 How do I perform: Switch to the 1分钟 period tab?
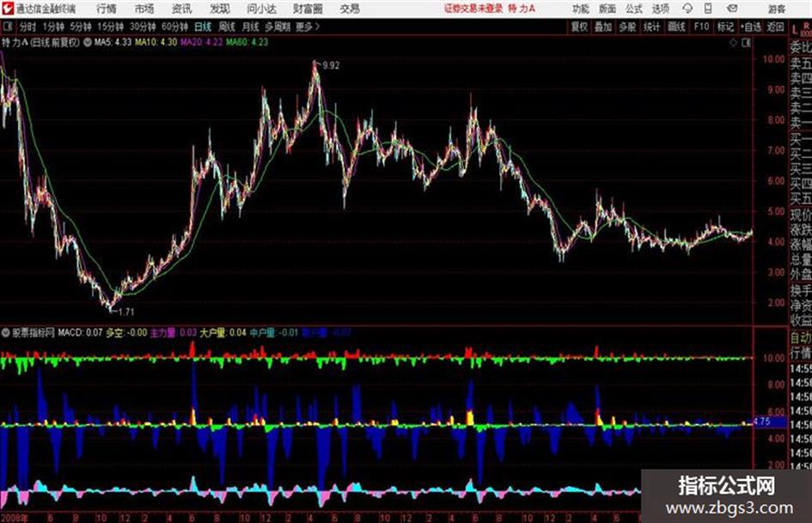pos(53,27)
